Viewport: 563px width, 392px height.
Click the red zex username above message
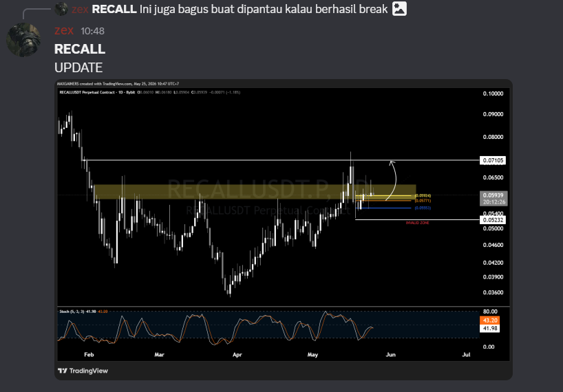(64, 30)
